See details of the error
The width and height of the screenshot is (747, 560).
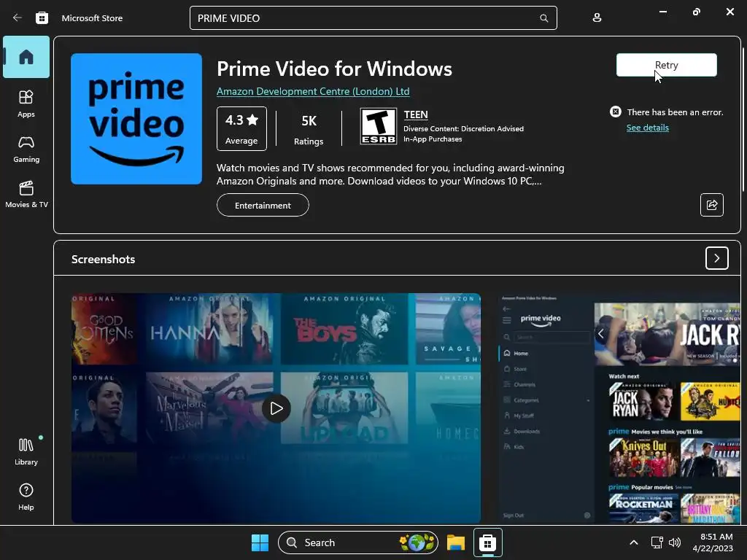click(x=648, y=128)
